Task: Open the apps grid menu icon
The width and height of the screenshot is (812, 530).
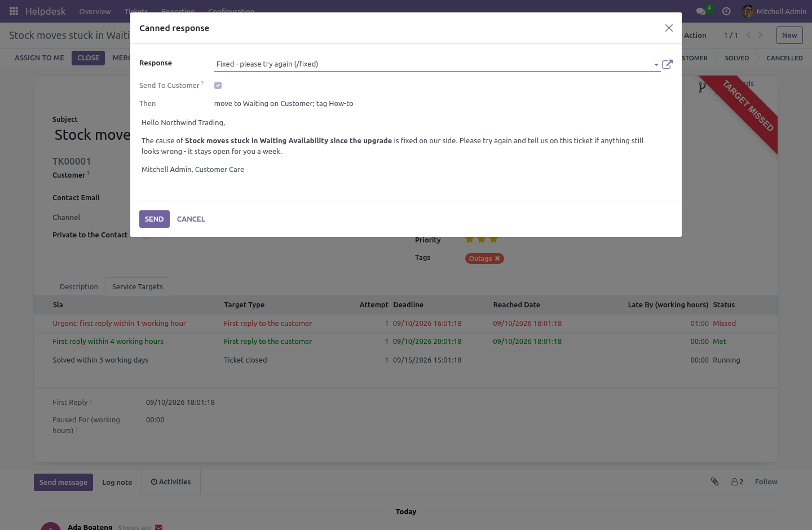Action: click(14, 11)
